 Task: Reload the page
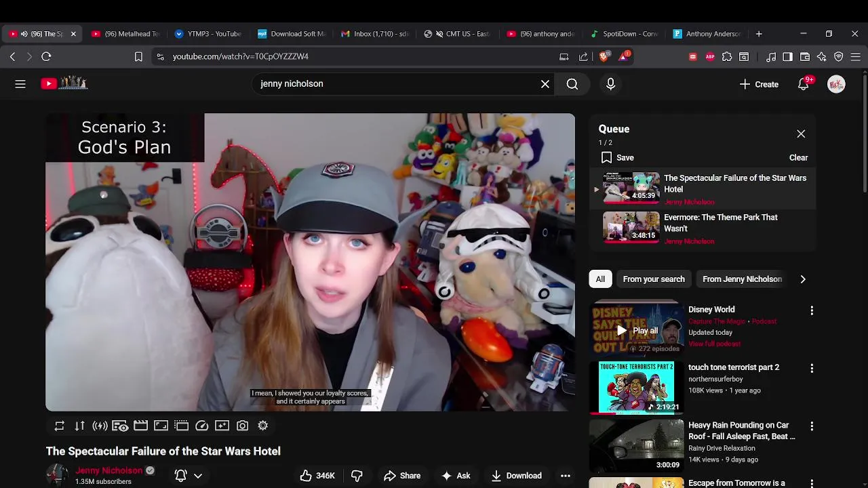(46, 57)
